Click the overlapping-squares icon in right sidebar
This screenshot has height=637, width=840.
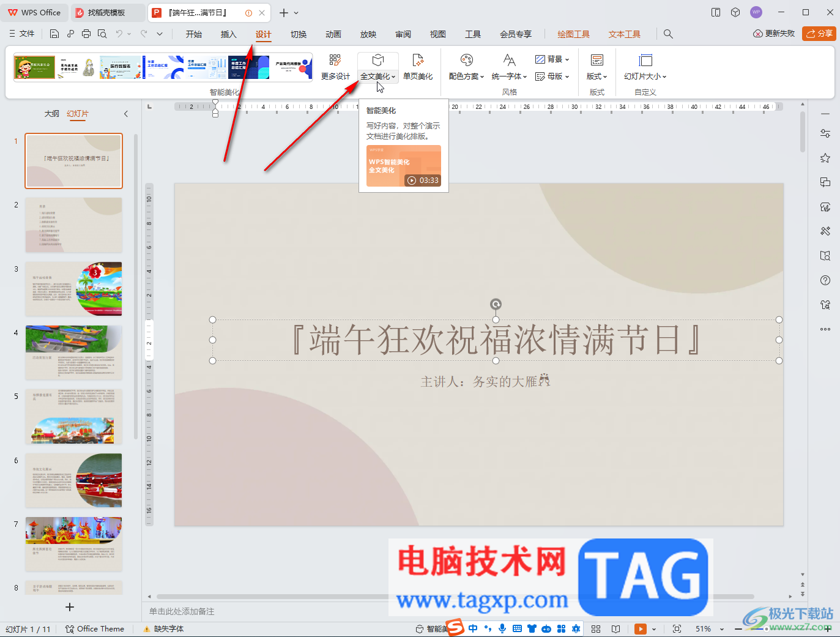point(825,182)
